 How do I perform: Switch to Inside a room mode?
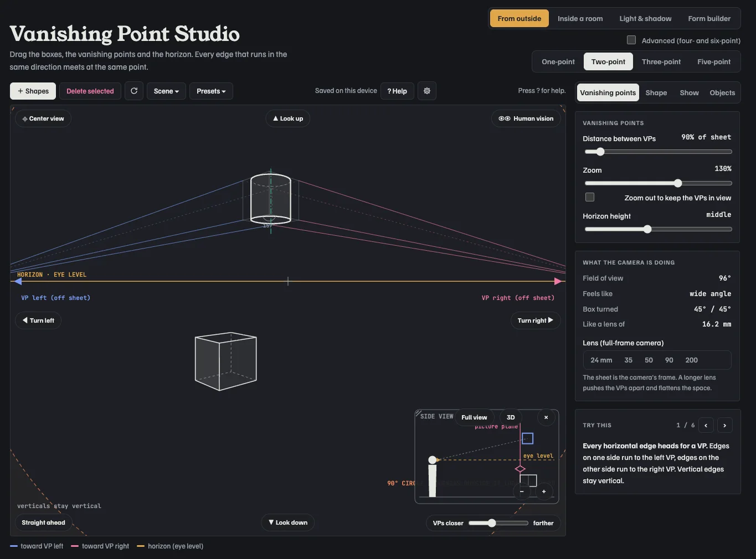coord(580,18)
